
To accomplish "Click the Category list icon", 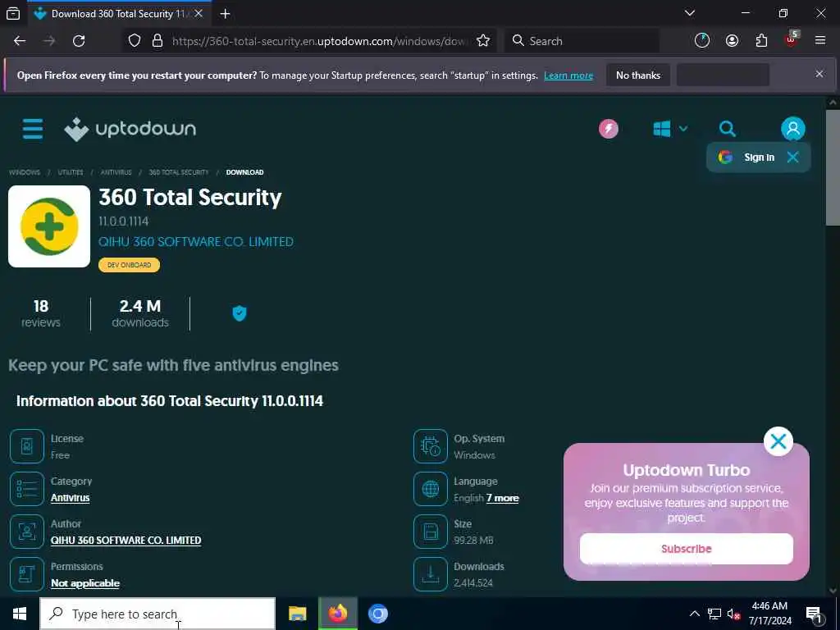I will [27, 489].
